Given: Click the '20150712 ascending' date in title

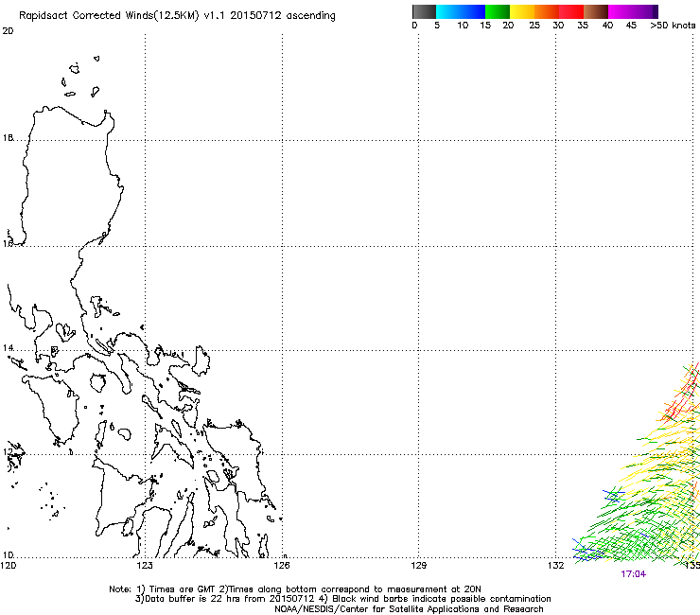Looking at the screenshot, I should coord(283,16).
